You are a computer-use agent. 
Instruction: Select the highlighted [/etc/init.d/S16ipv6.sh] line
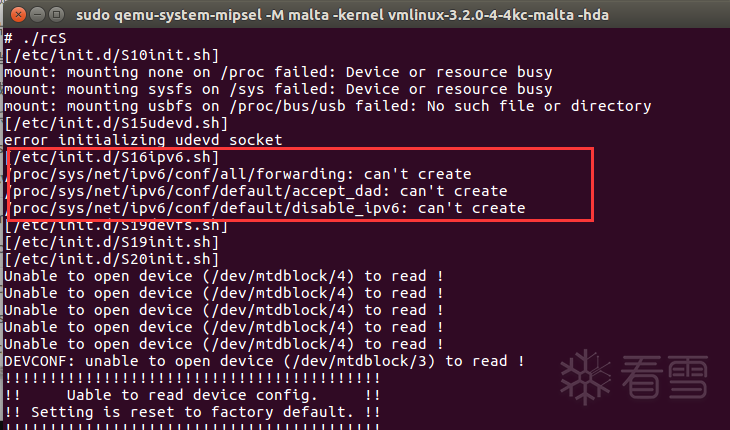coord(112,157)
